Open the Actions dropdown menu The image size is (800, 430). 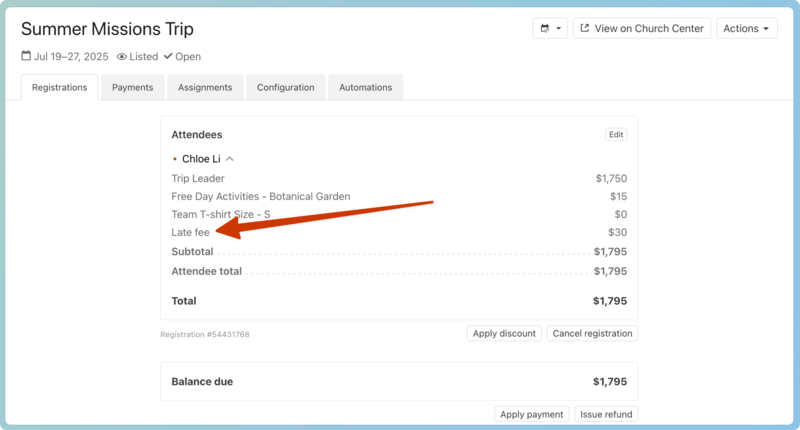(x=746, y=29)
